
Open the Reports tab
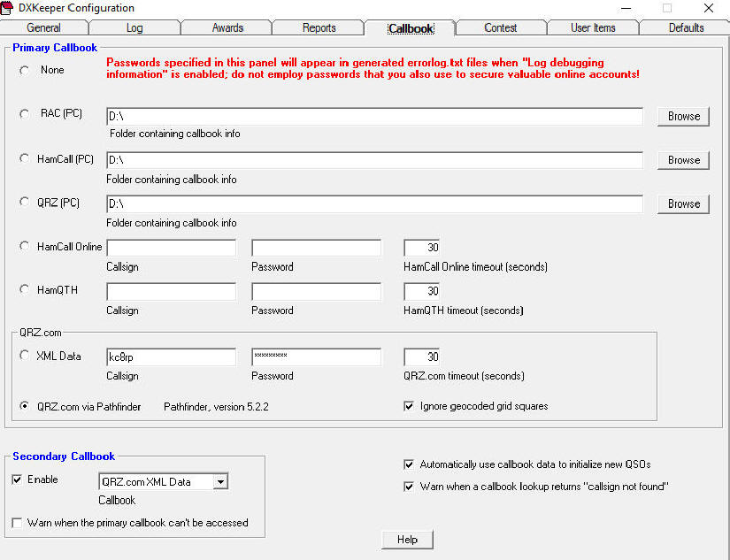point(319,28)
